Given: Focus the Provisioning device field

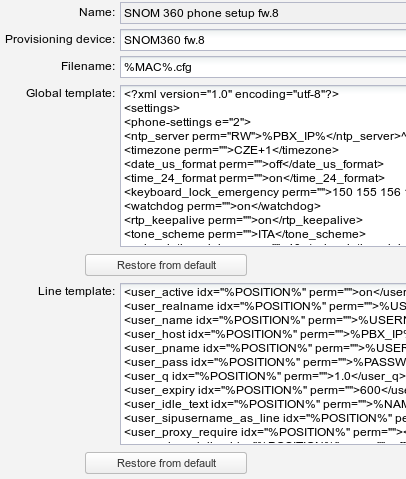Looking at the screenshot, I should (263, 40).
